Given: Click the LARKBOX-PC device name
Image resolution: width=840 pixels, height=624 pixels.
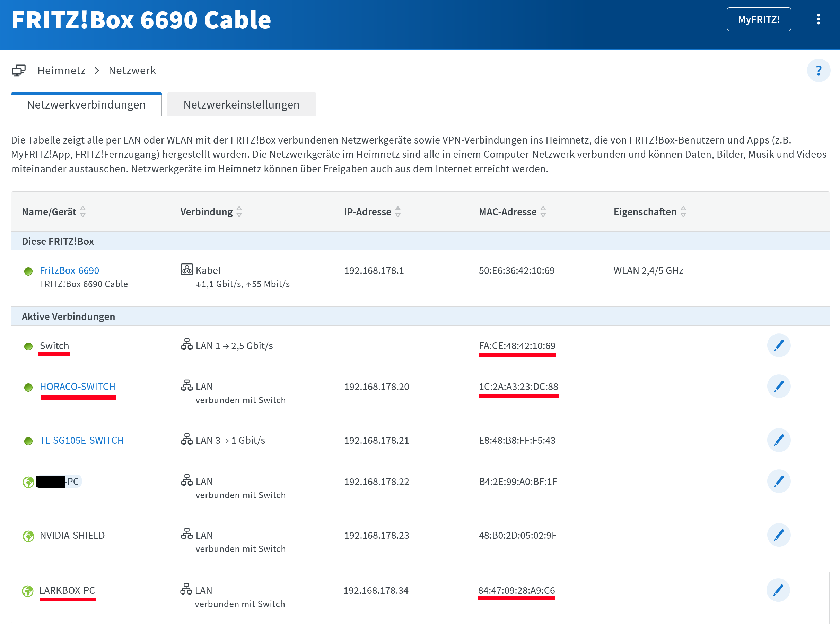Looking at the screenshot, I should 67,591.
